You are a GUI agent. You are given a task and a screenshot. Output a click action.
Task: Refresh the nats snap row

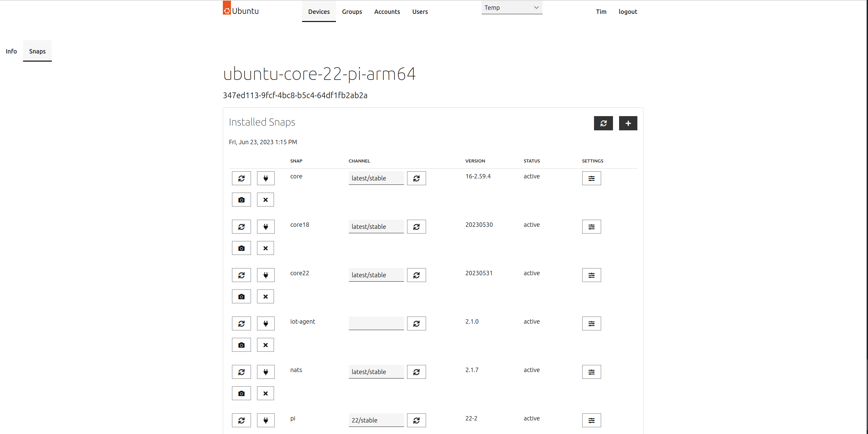coord(241,372)
